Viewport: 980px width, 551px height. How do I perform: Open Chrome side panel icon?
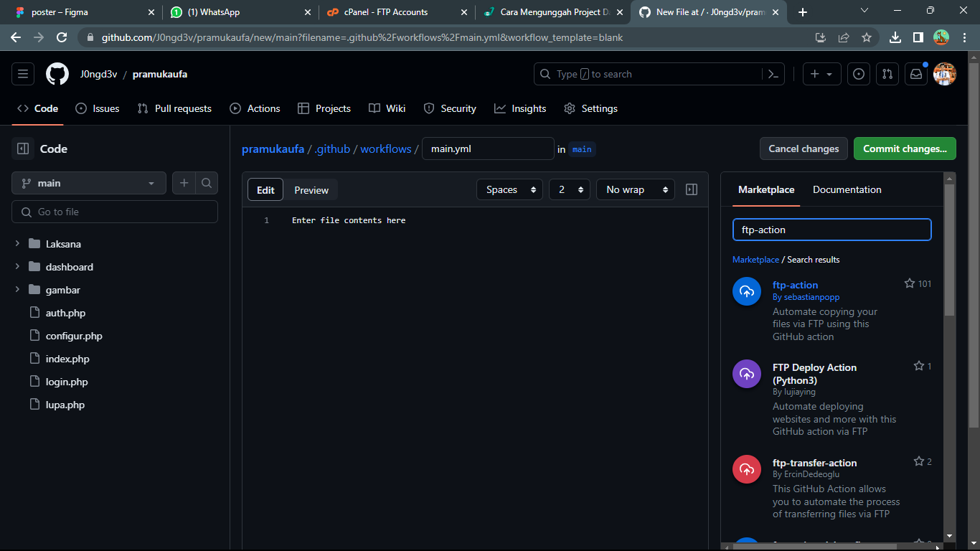pos(918,37)
